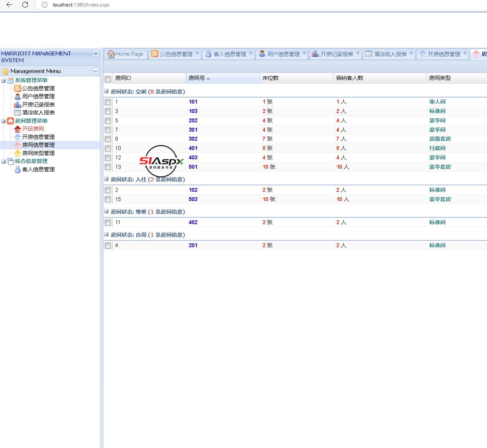
Task: Collapse the 系统管理菜单 tree node
Action: pyautogui.click(x=4, y=81)
